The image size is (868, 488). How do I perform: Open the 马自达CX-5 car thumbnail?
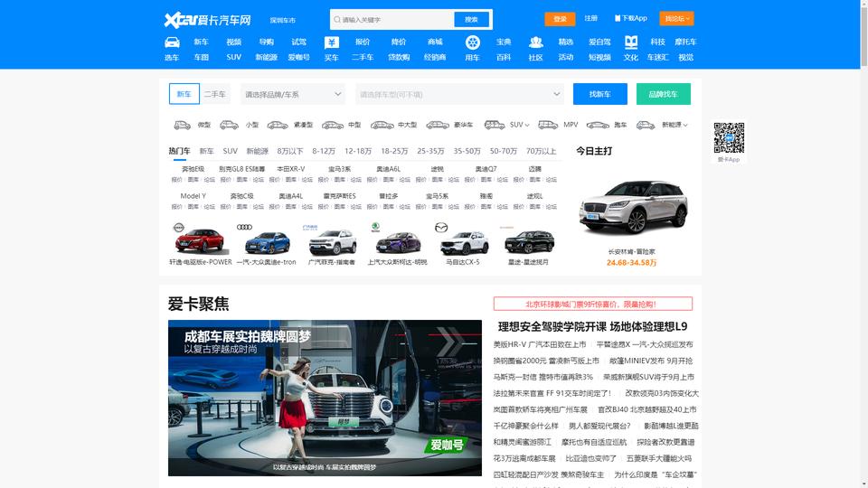[464, 242]
